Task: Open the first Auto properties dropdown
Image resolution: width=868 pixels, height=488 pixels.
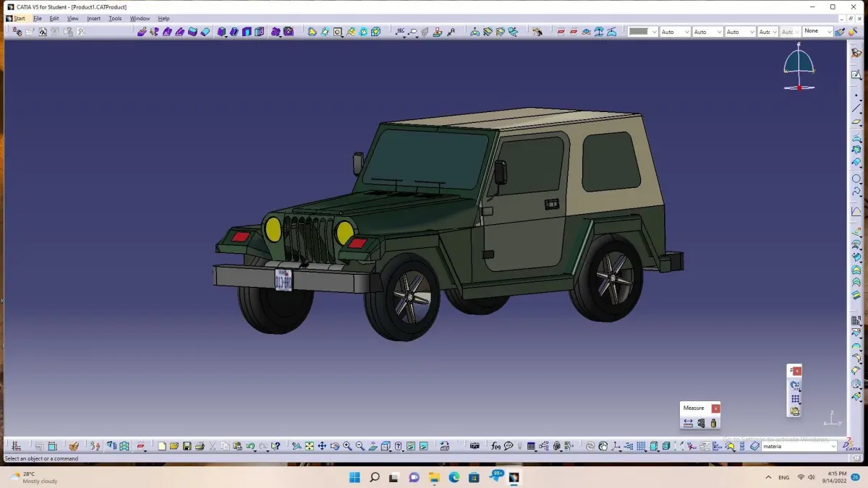Action: 675,32
